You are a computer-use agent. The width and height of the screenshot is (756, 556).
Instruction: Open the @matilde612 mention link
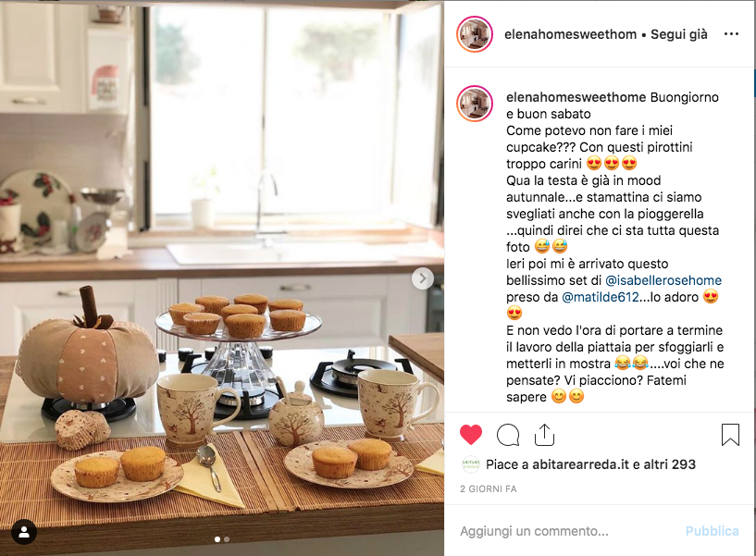[601, 297]
